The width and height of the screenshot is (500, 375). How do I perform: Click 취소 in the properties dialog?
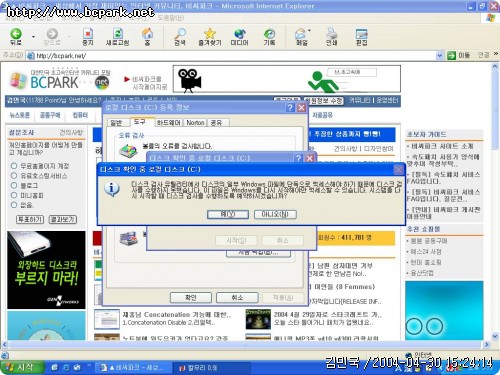[237, 297]
